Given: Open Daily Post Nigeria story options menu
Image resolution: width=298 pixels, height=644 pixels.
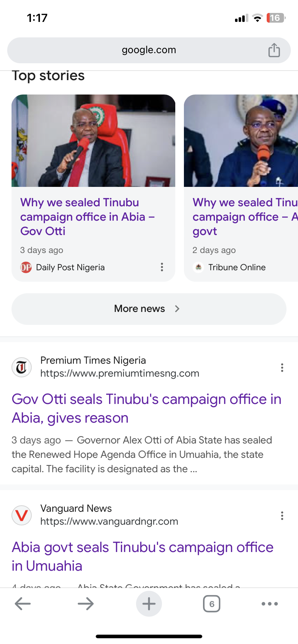Looking at the screenshot, I should pyautogui.click(x=162, y=267).
